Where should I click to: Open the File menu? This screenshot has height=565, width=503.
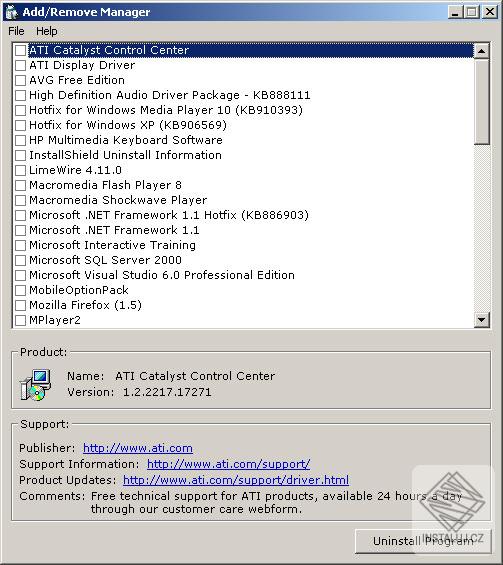pos(16,31)
